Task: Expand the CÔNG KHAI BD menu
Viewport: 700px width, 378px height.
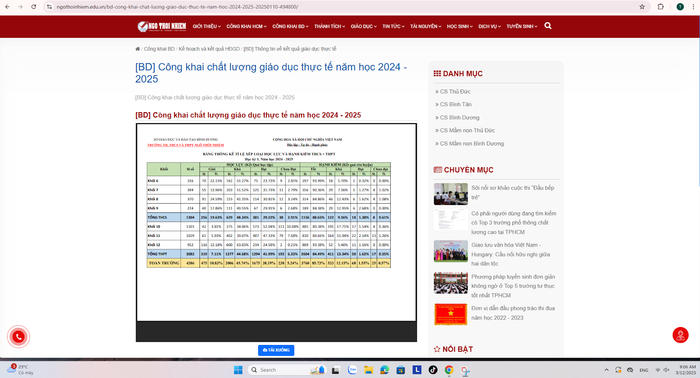Action: [x=290, y=26]
